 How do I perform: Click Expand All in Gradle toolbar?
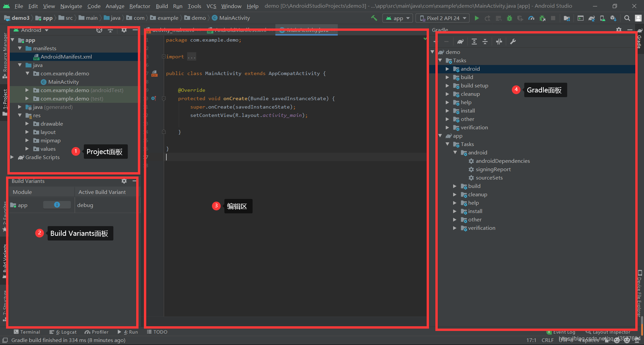pyautogui.click(x=474, y=42)
